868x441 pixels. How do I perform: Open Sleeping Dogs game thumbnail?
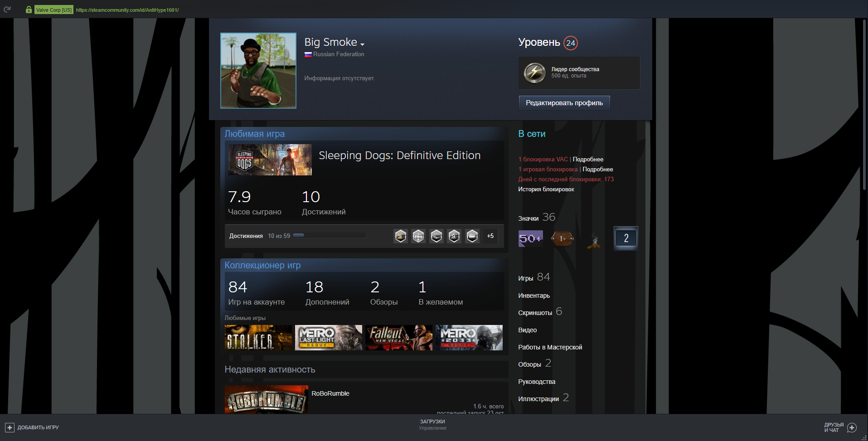(x=270, y=160)
